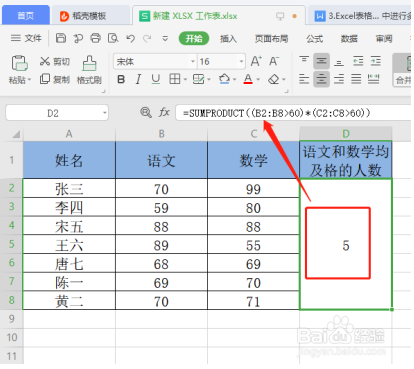Click the Print icon in quick access toolbar

pyautogui.click(x=95, y=38)
